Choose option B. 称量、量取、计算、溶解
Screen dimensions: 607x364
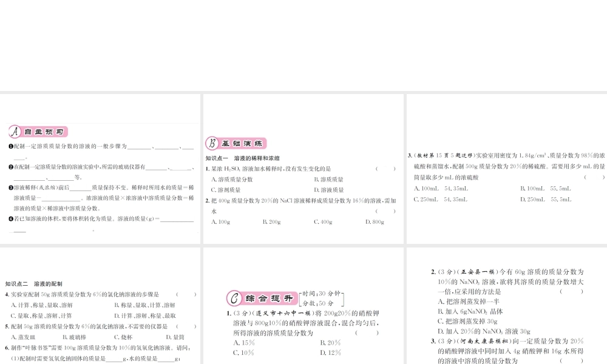click(145, 305)
